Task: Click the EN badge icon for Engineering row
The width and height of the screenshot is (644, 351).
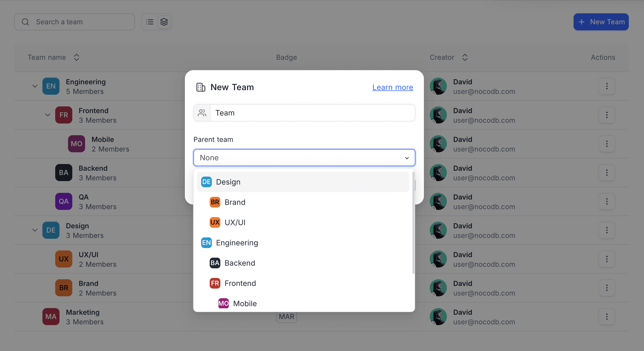Action: (x=51, y=86)
